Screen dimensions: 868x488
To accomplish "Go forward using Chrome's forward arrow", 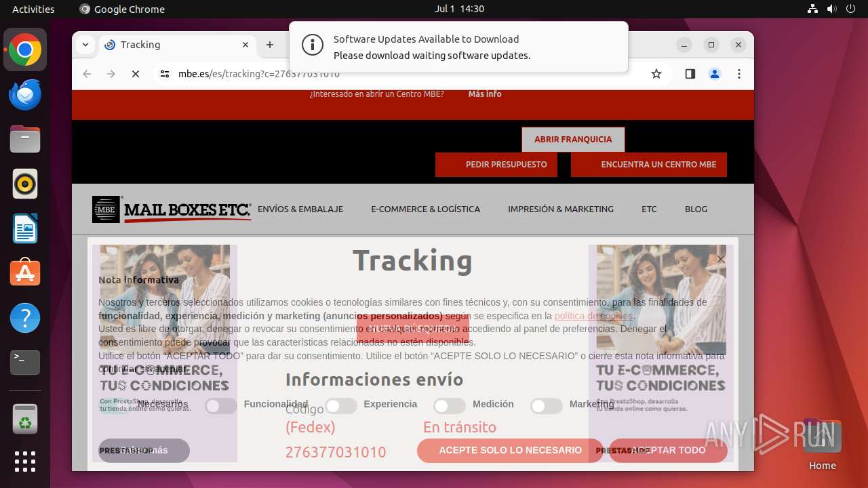I will [111, 74].
